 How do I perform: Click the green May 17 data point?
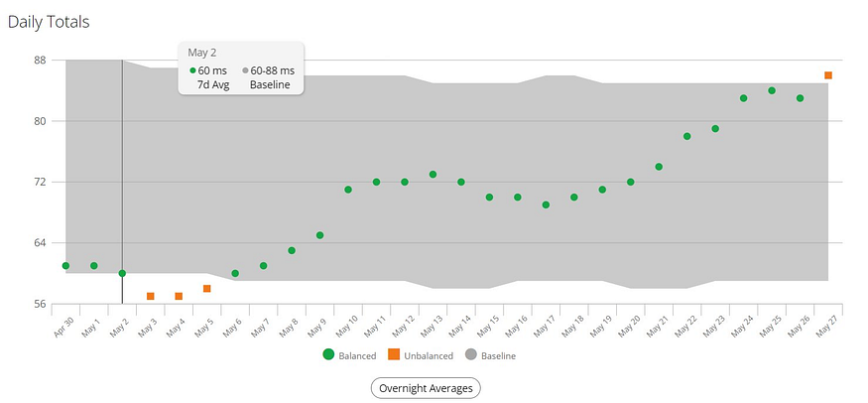pyautogui.click(x=546, y=204)
